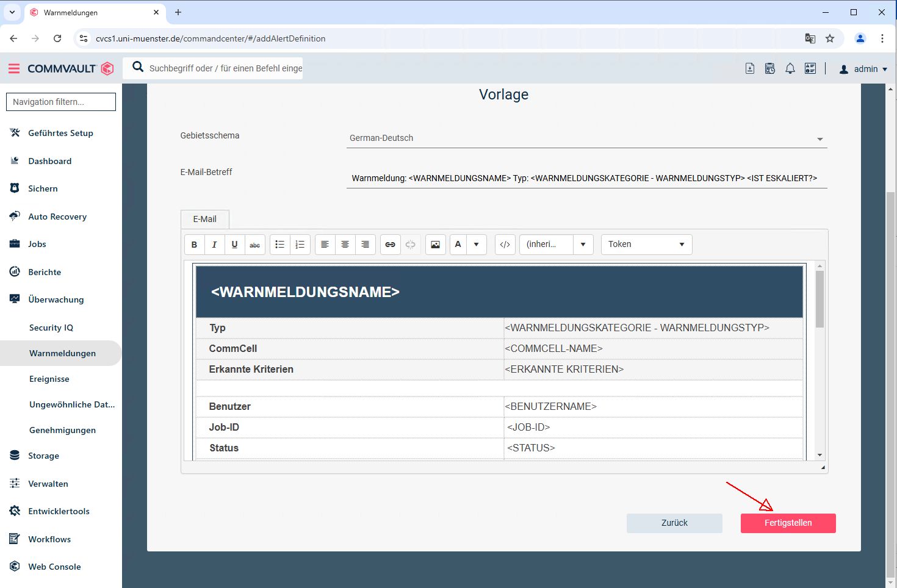Open the Token dropdown
This screenshot has height=588, width=897.
coord(646,245)
